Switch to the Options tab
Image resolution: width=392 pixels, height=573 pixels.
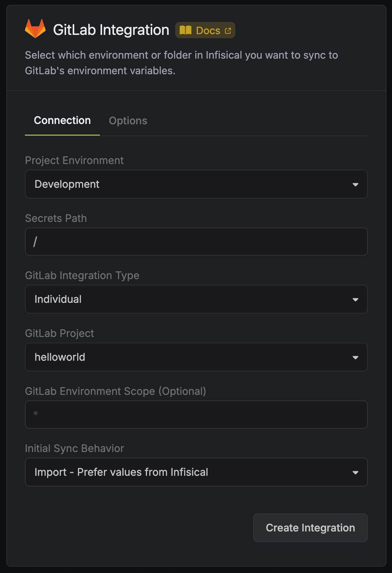click(x=128, y=120)
